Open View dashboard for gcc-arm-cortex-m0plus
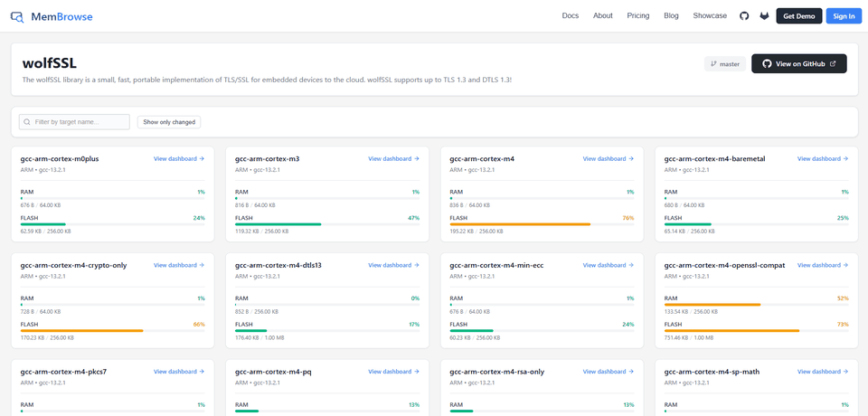 click(x=179, y=159)
